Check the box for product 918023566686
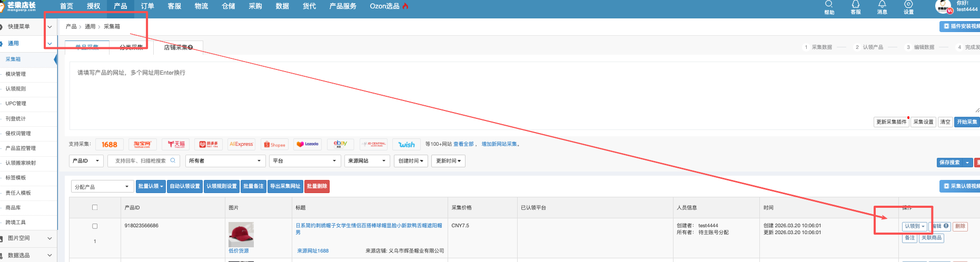980x262 pixels. [95, 226]
